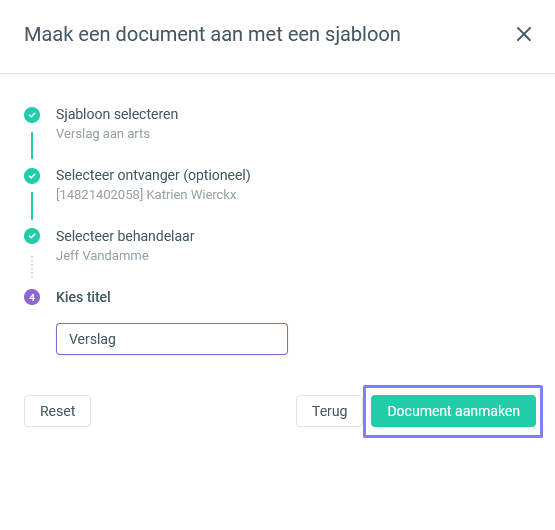Click the green checkmark beside Selecteer ontvanger
Image resolution: width=555 pixels, height=530 pixels.
tap(32, 176)
